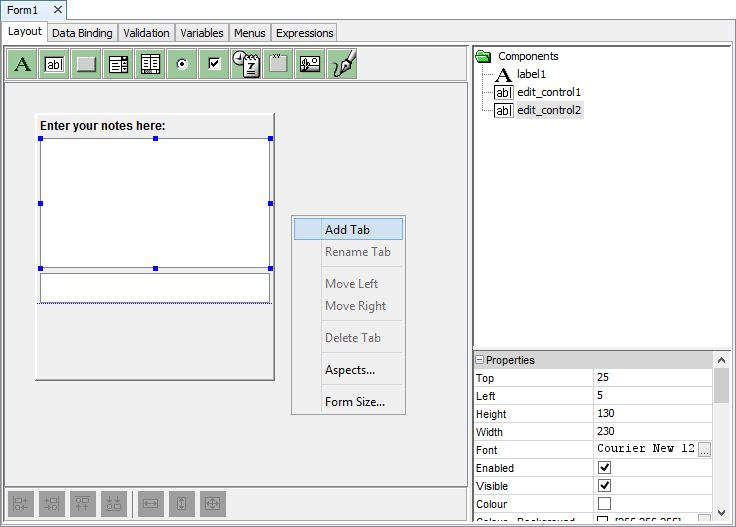Switch to the Data Binding tab

[82, 33]
